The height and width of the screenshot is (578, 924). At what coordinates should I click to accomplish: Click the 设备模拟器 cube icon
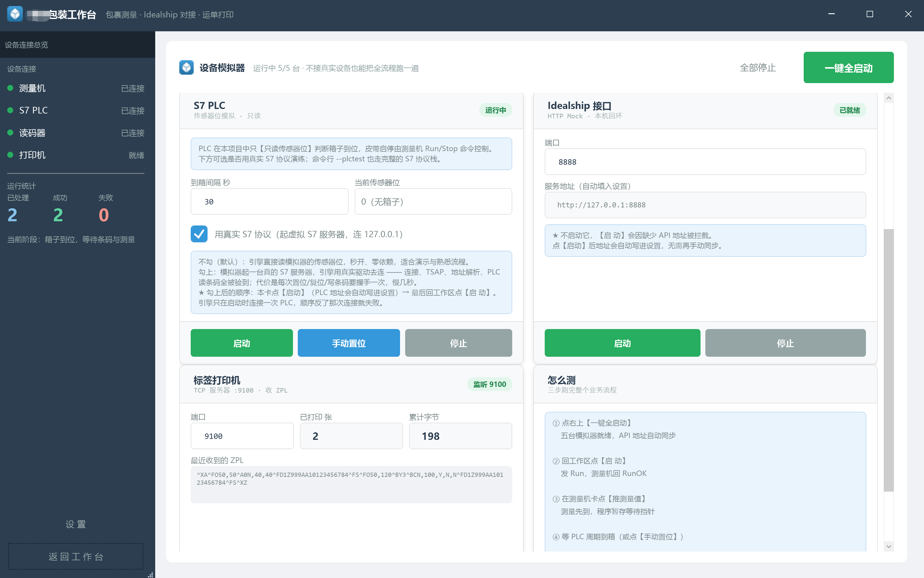(x=186, y=68)
